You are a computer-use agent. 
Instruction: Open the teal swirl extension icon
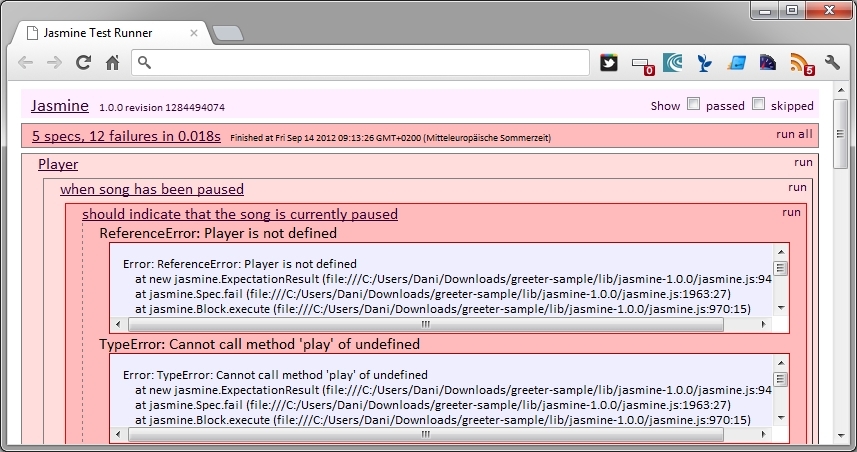click(672, 63)
